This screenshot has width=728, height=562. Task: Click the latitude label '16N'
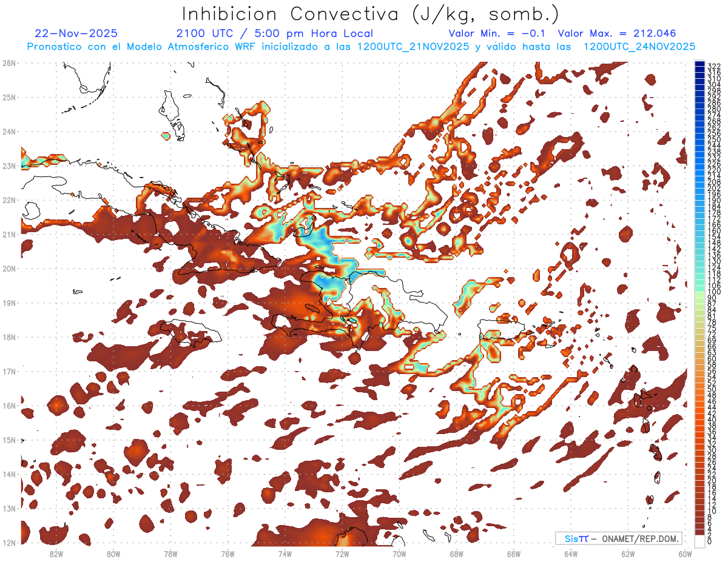click(x=10, y=406)
